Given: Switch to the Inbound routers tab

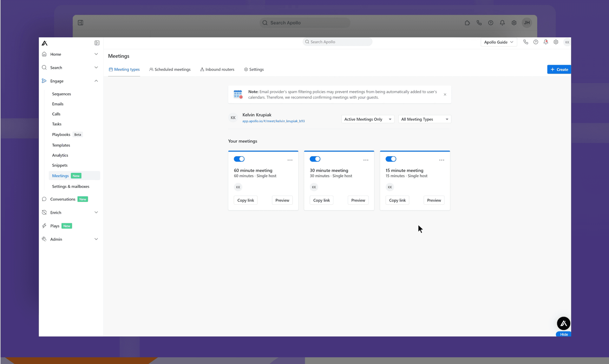Looking at the screenshot, I should pos(217,69).
